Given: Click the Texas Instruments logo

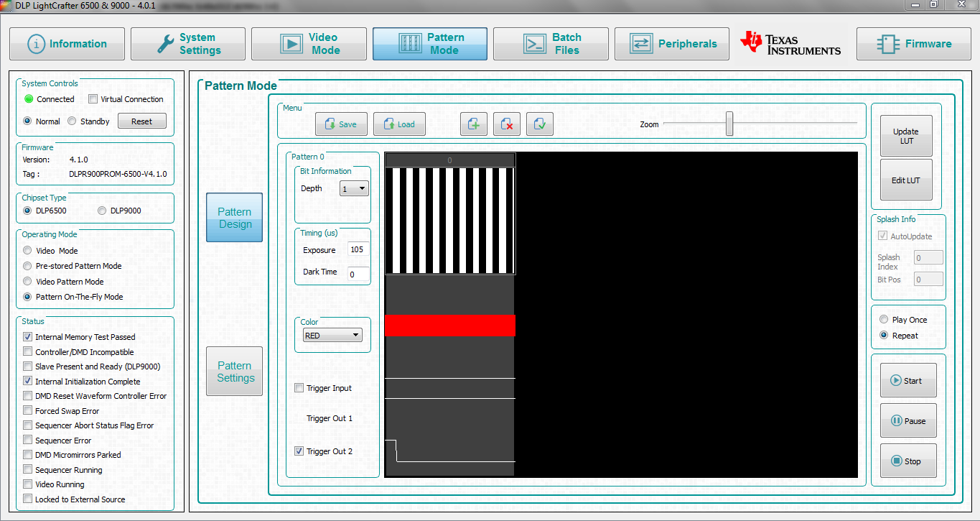Looking at the screenshot, I should (790, 44).
